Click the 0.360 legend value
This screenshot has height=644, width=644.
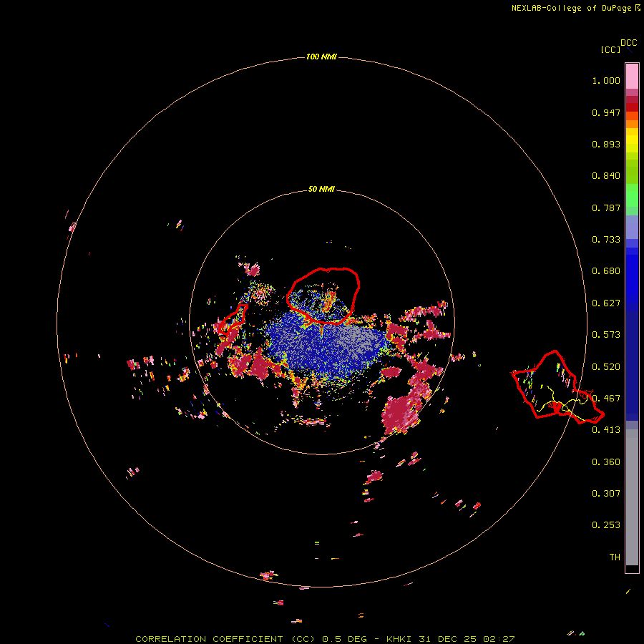coord(606,462)
